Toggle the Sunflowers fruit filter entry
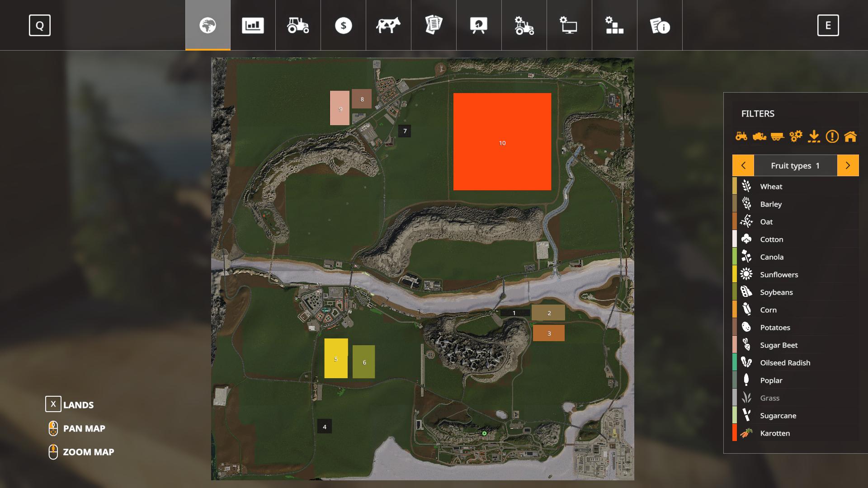 click(x=778, y=274)
